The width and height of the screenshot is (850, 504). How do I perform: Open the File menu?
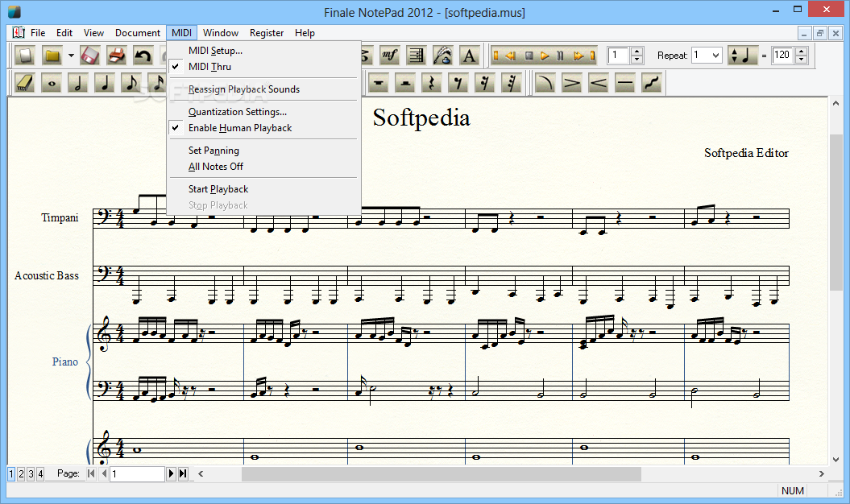(37, 32)
